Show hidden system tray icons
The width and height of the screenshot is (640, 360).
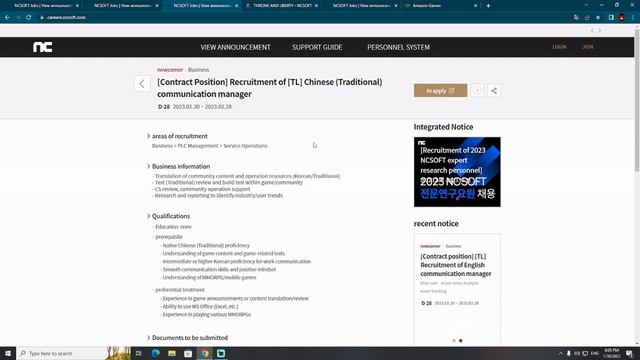pyautogui.click(x=560, y=353)
